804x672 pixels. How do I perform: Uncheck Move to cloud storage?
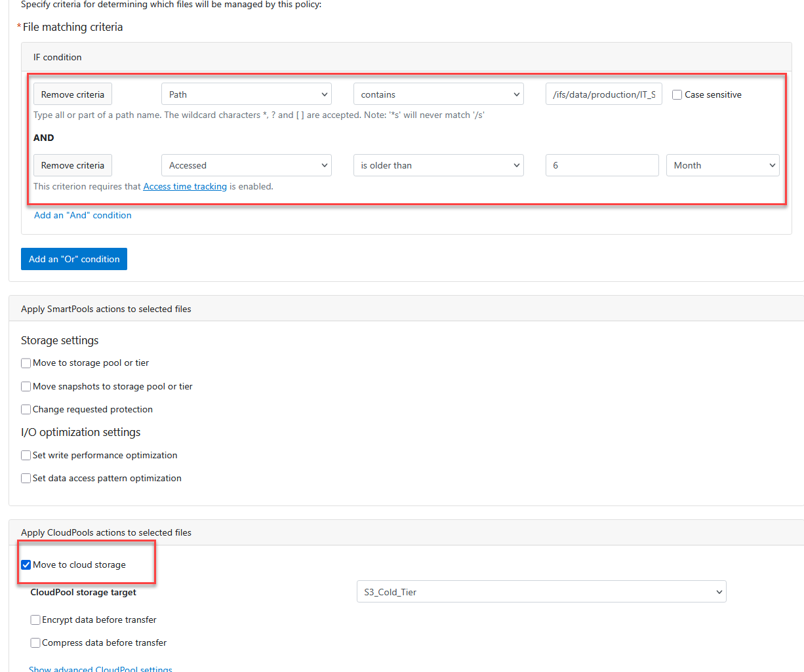(26, 565)
